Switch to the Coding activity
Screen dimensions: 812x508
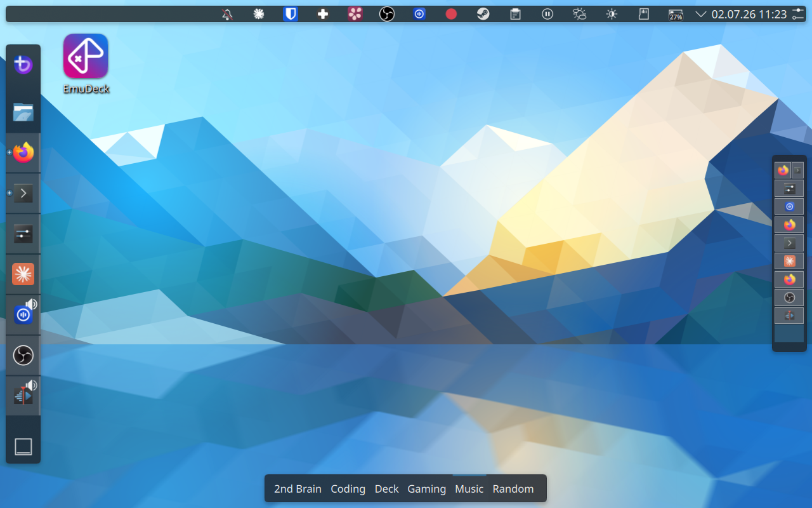click(348, 489)
